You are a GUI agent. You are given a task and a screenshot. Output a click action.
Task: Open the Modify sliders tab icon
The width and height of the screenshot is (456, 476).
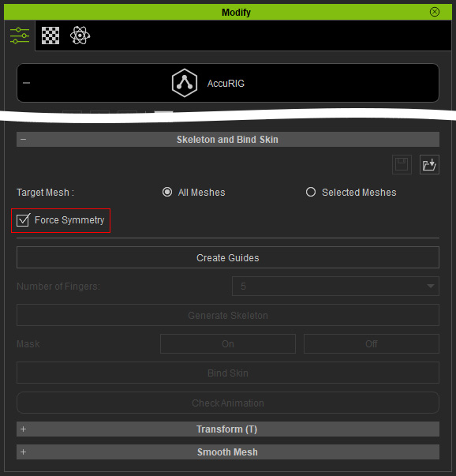tap(20, 36)
